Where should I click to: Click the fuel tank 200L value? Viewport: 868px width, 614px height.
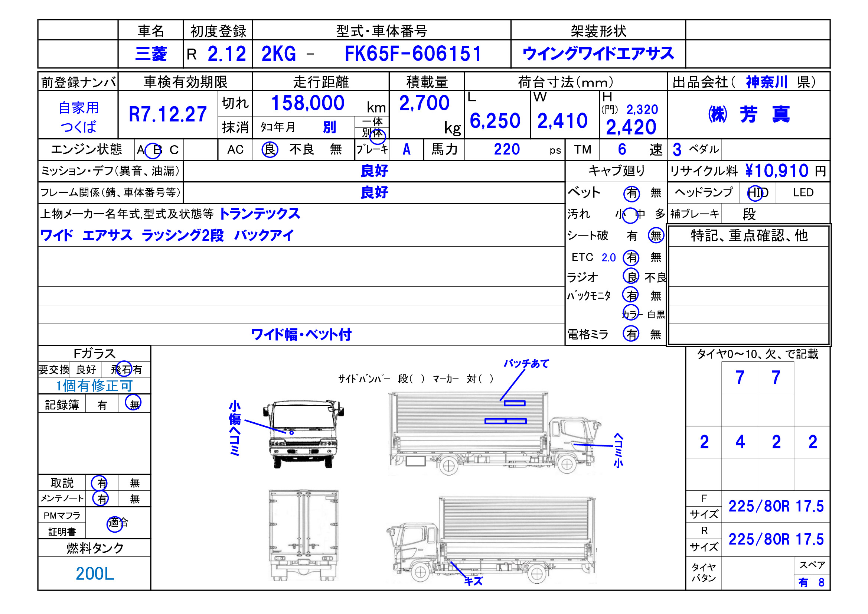95,574
